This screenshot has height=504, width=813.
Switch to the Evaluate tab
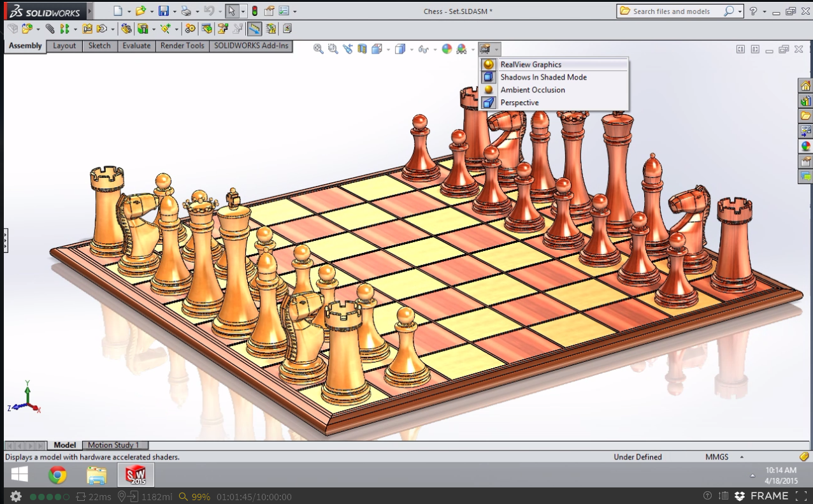tap(136, 46)
